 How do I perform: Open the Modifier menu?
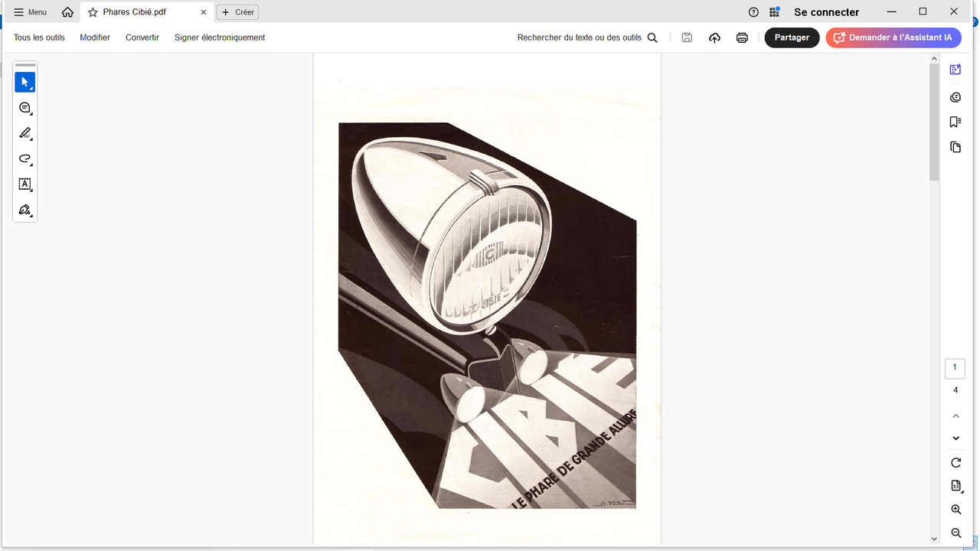click(x=95, y=37)
